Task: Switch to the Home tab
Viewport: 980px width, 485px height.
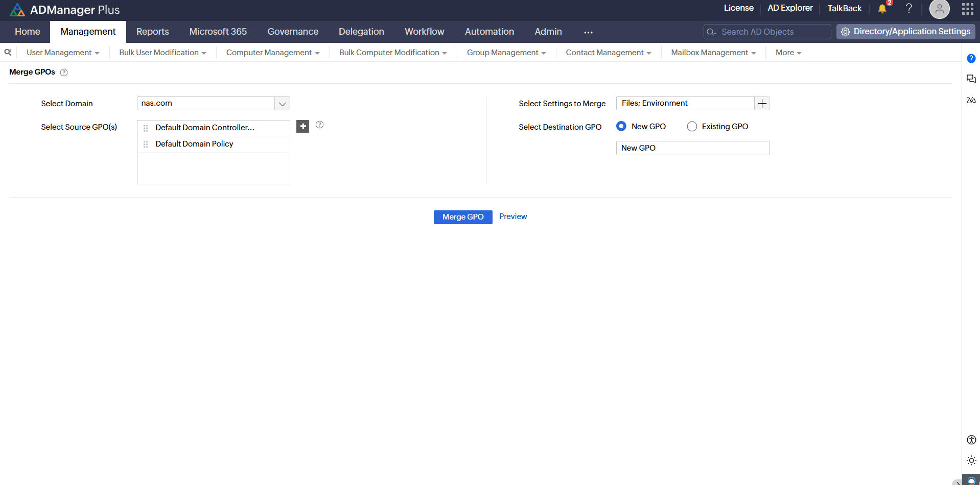Action: (x=28, y=32)
